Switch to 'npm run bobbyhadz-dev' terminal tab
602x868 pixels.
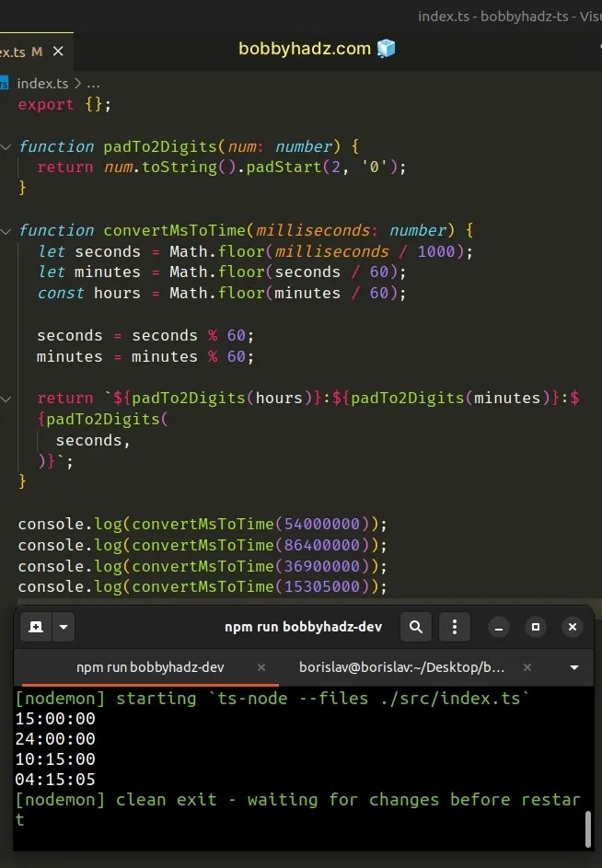tap(149, 667)
